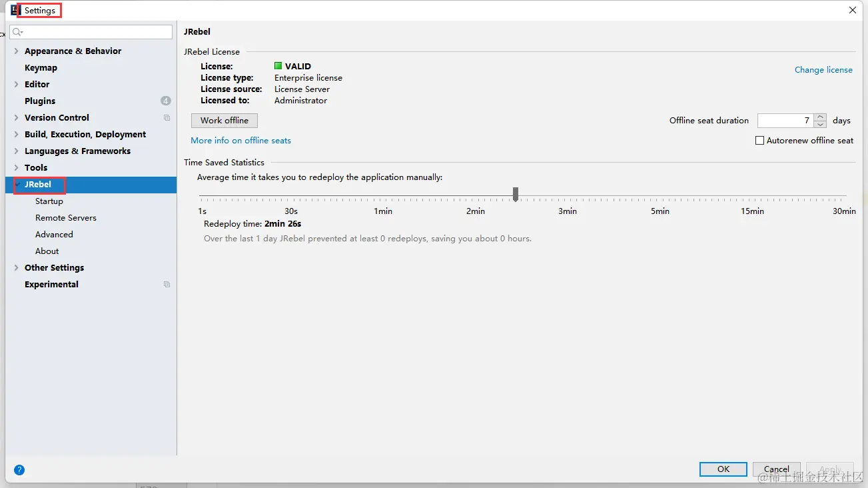Click the green VALID license status indicator
Screen dimensions: 868x488
point(278,66)
